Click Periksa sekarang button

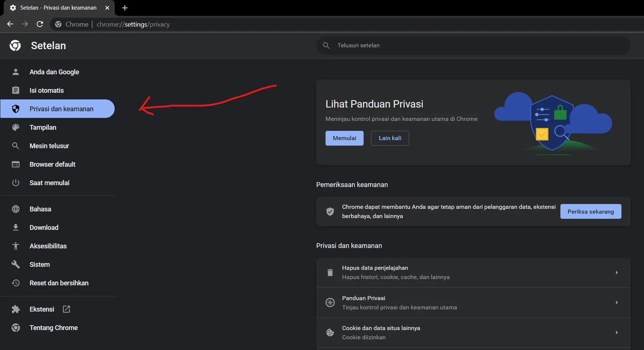591,211
